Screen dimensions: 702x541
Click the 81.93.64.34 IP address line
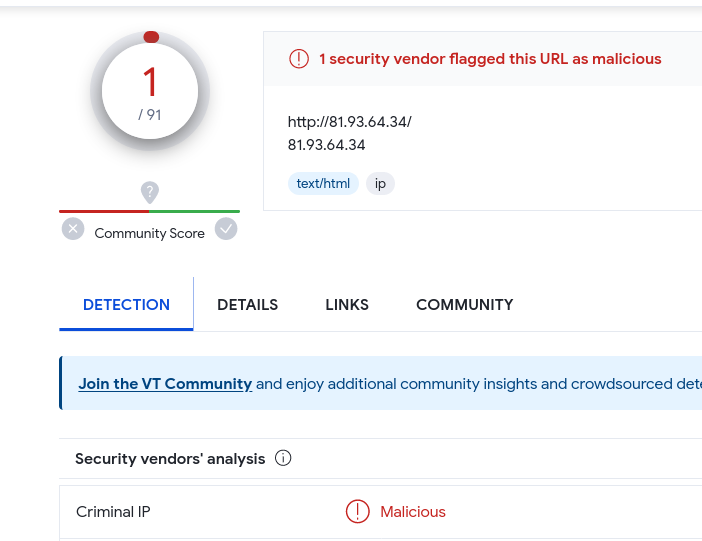(x=326, y=145)
